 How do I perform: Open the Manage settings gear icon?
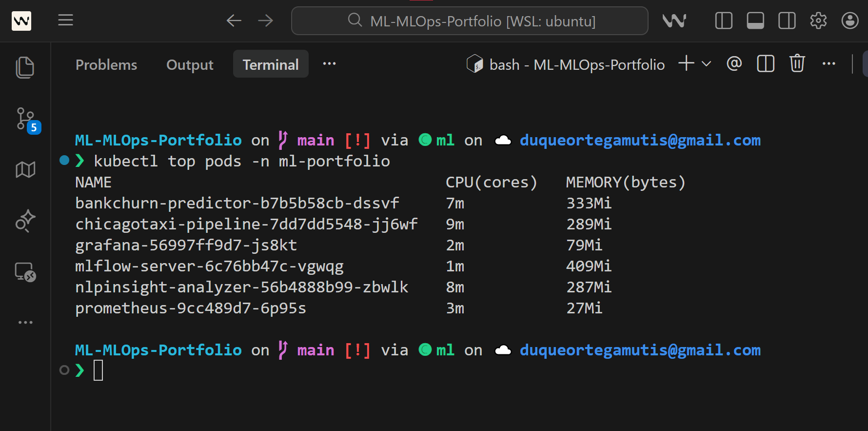(x=818, y=21)
